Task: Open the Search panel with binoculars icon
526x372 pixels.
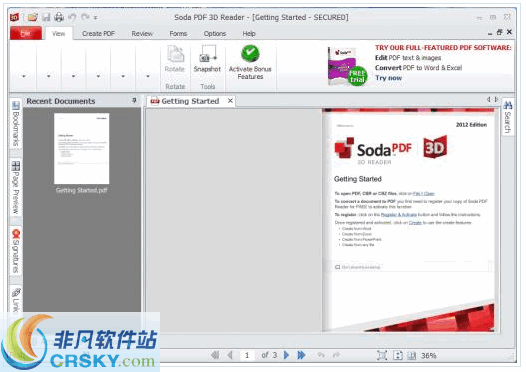Action: (508, 117)
